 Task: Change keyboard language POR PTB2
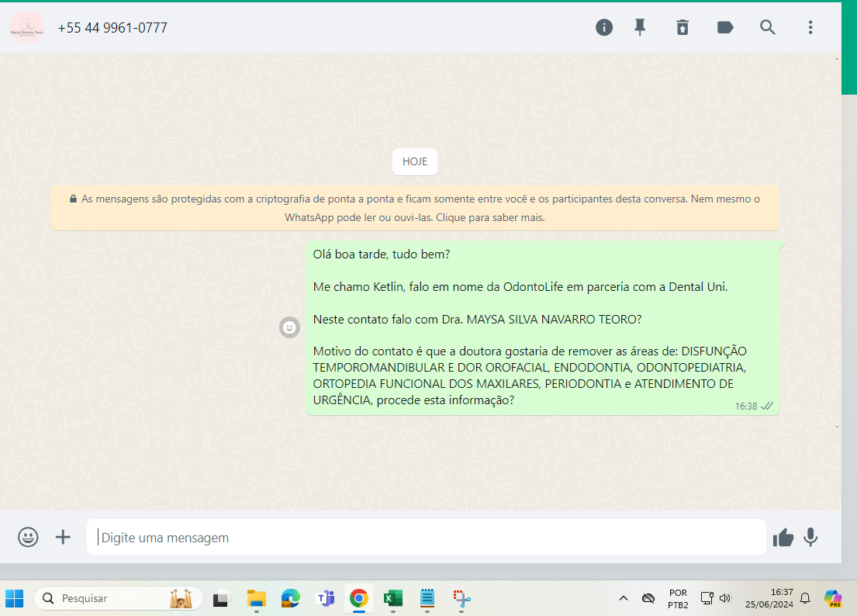point(678,599)
